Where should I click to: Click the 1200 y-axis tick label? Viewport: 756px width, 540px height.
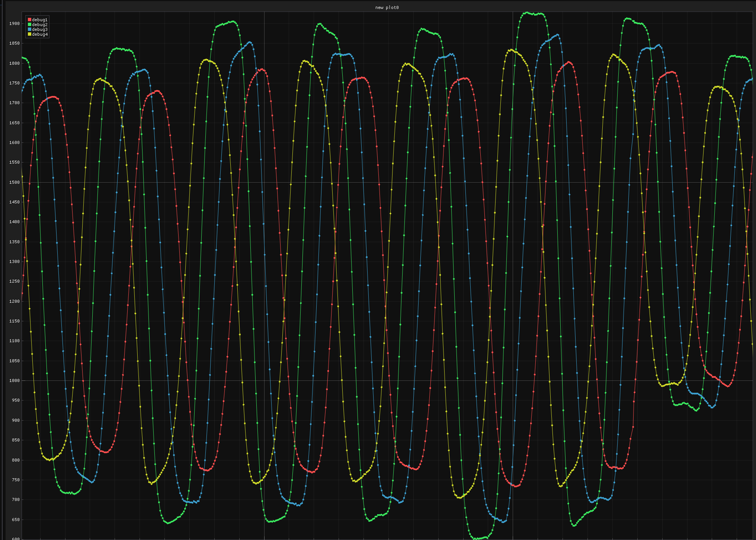[x=15, y=301]
